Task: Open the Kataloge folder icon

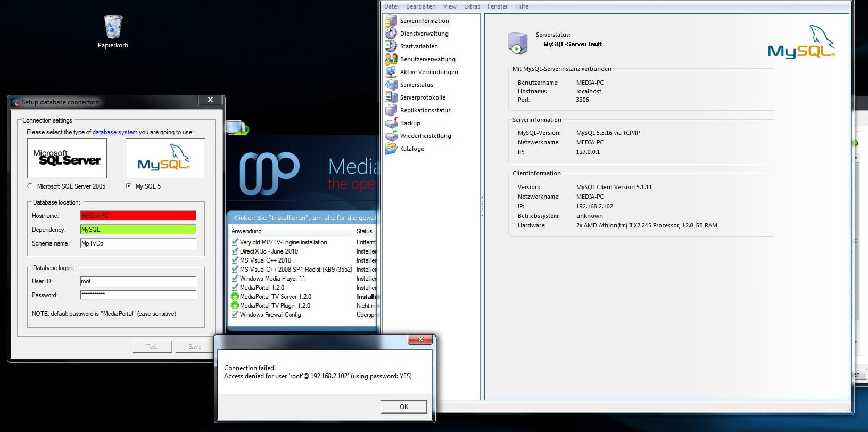Action: (391, 149)
